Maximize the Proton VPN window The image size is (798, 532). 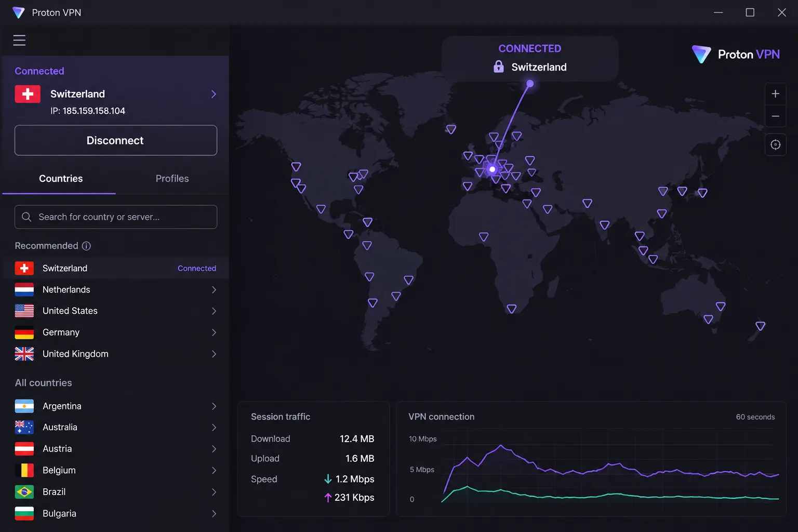point(750,12)
